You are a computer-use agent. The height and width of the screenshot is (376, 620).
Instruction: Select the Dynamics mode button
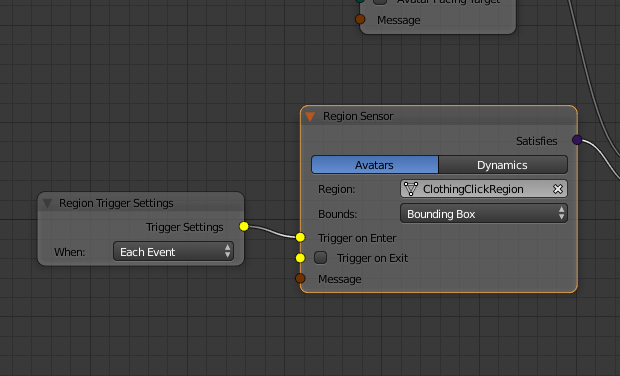tap(503, 165)
